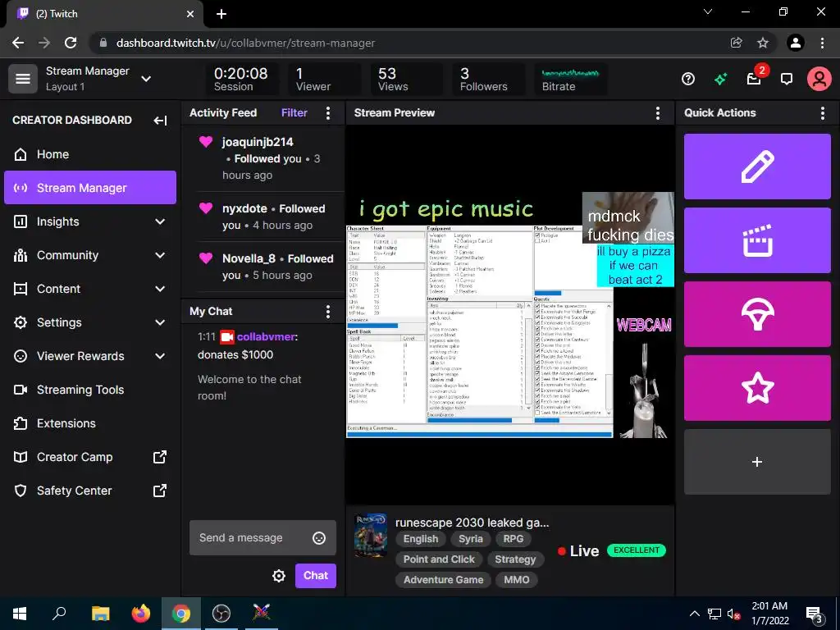
Task: Open the Stream Manager layout dropdown
Action: [146, 79]
